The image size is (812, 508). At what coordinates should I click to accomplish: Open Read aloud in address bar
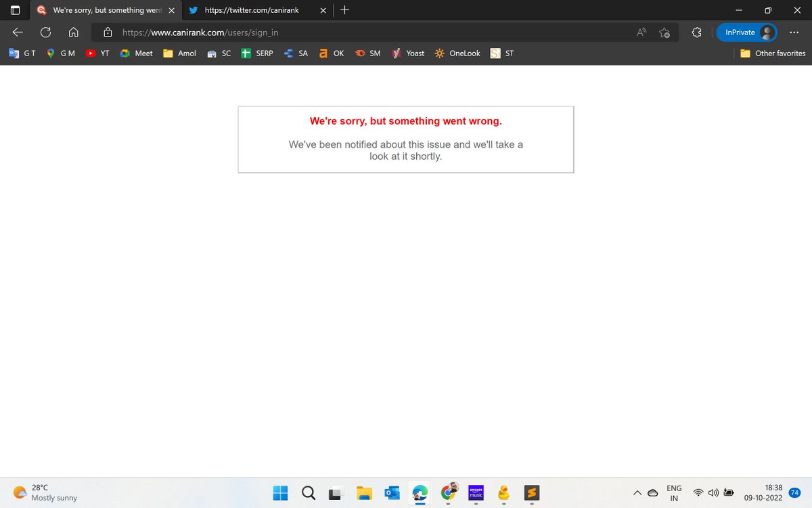tap(641, 33)
